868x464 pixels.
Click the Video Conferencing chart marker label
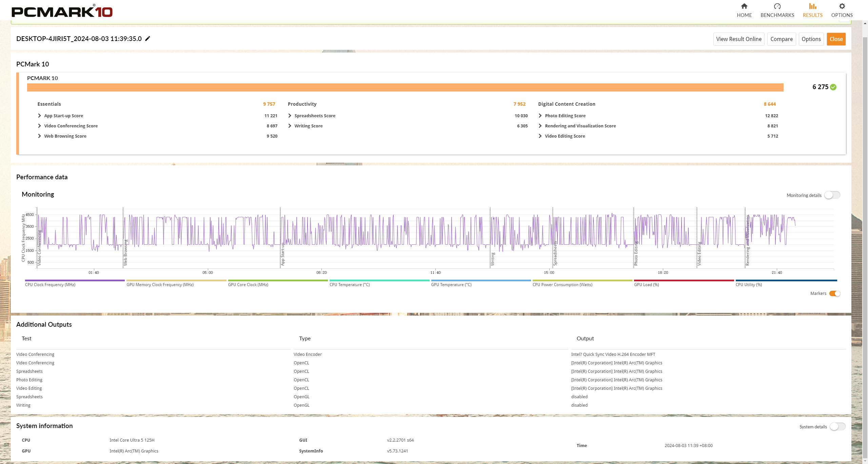point(39,247)
